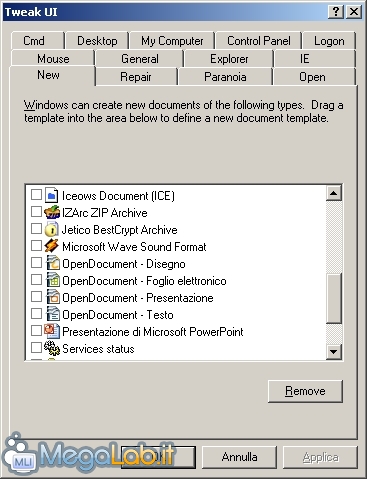This screenshot has height=479, width=367.
Task: Open the Explorer tab
Action: click(x=229, y=59)
